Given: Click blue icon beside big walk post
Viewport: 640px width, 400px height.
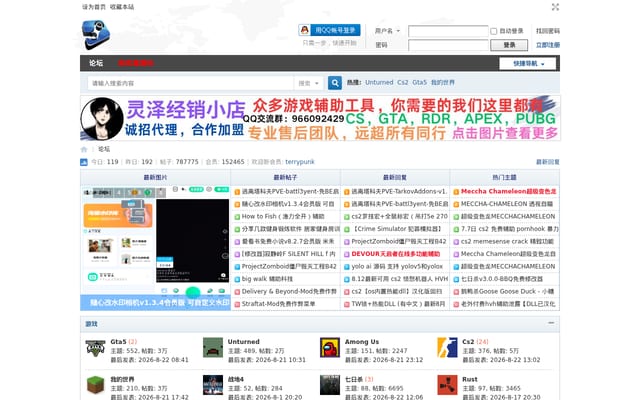Looking at the screenshot, I should [237, 280].
